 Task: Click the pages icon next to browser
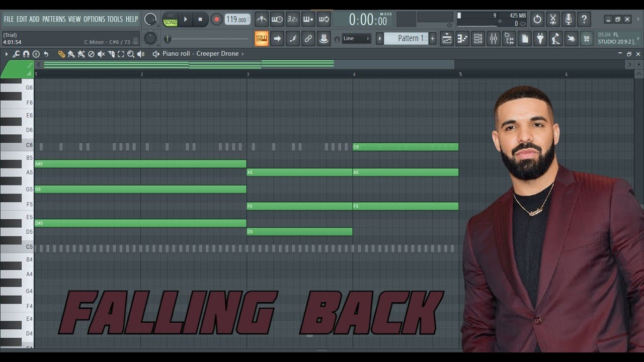[525, 38]
